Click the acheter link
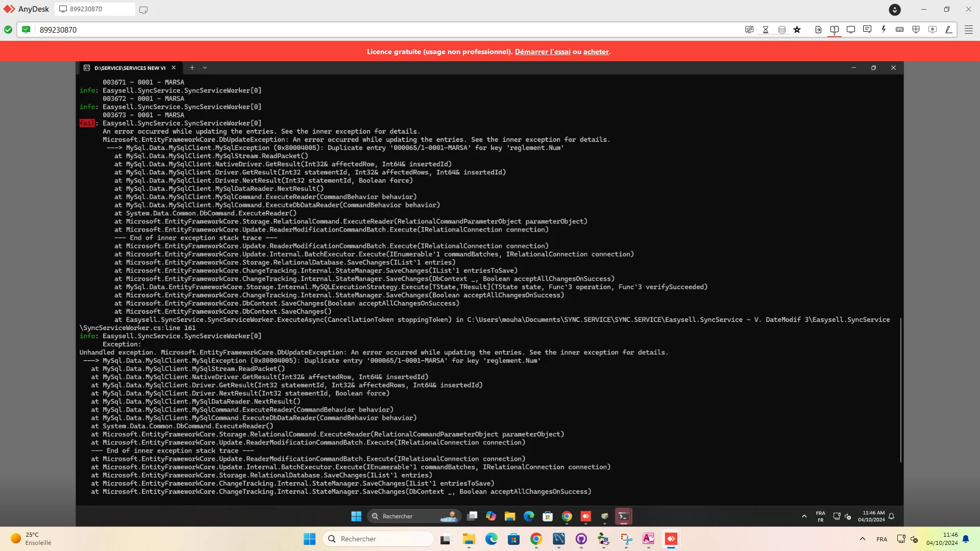Screen dimensions: 980x551 [x=596, y=52]
